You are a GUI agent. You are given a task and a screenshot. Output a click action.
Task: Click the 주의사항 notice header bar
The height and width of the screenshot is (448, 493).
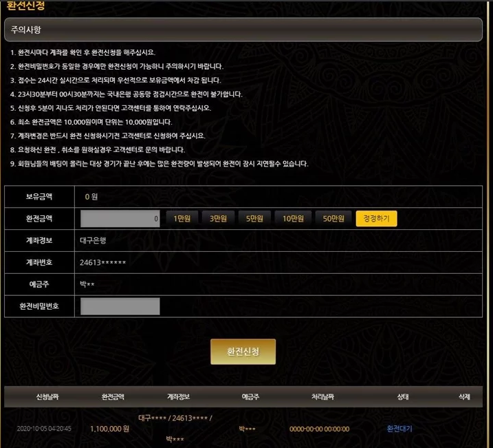(243, 30)
